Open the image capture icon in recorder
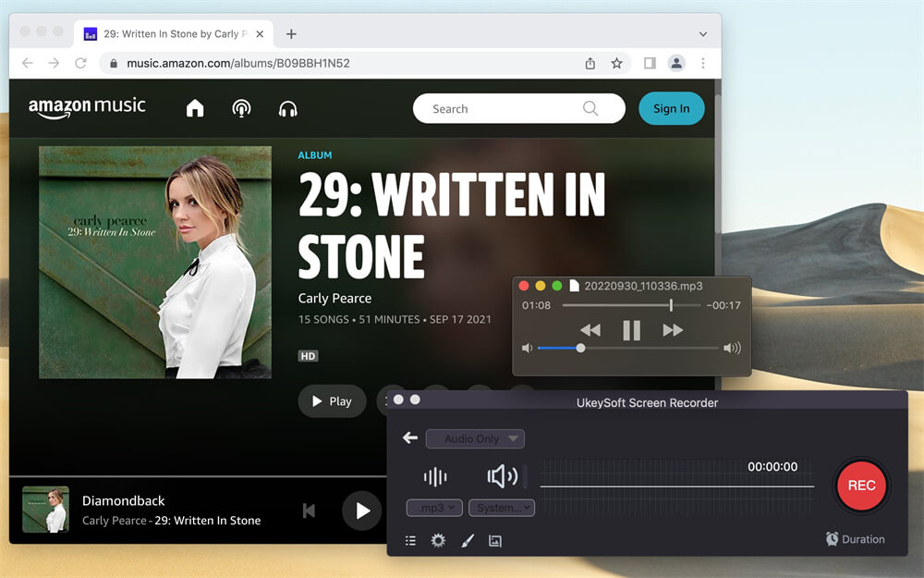Viewport: 924px width, 578px height. coord(495,540)
